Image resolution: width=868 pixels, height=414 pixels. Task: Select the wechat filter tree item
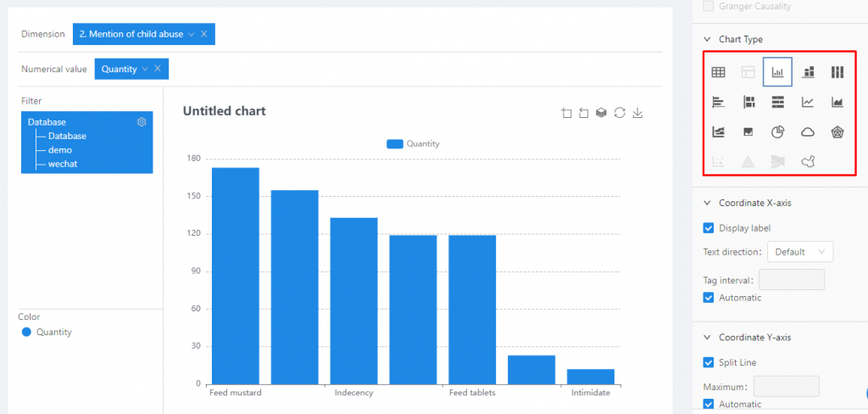pos(63,164)
